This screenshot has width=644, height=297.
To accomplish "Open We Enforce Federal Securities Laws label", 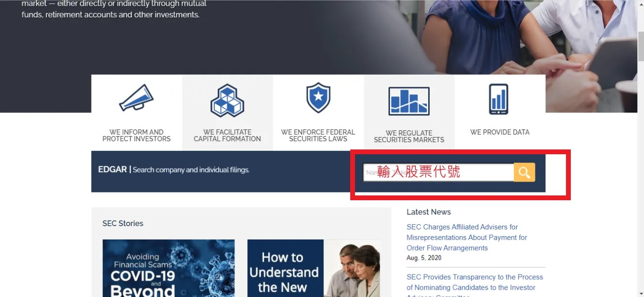I will (x=318, y=136).
